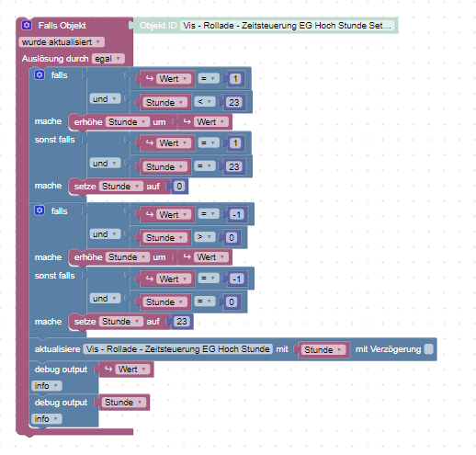Edit the 0 value in Stunde = 0
Image resolution: width=476 pixels, height=455 pixels.
coord(232,301)
